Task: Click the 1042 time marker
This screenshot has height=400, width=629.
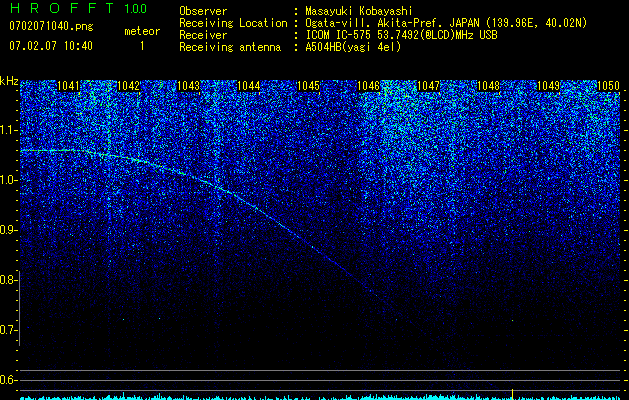Action: click(128, 86)
